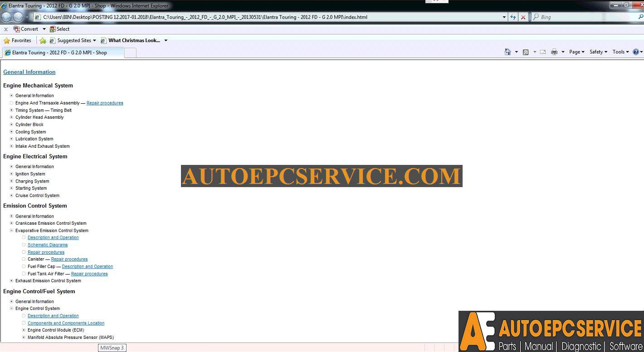Click the MWSnap 3 taskbar button
This screenshot has height=352, width=644.
[x=112, y=348]
